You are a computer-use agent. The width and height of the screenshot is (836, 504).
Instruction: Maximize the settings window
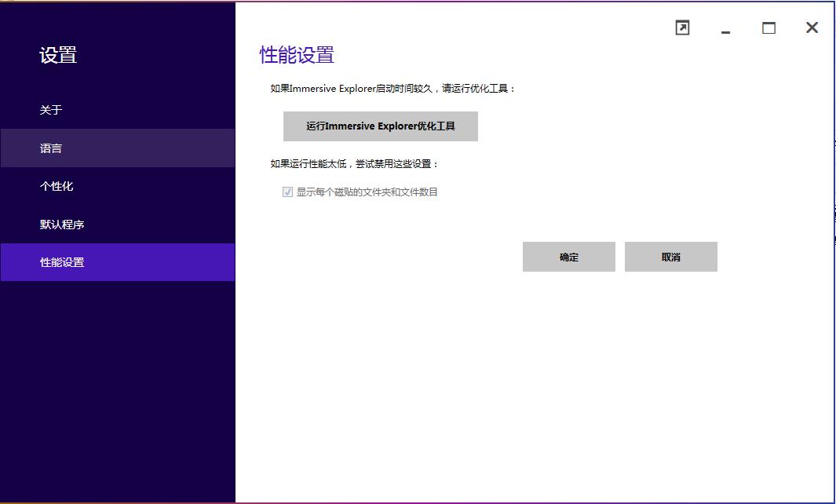point(768,28)
